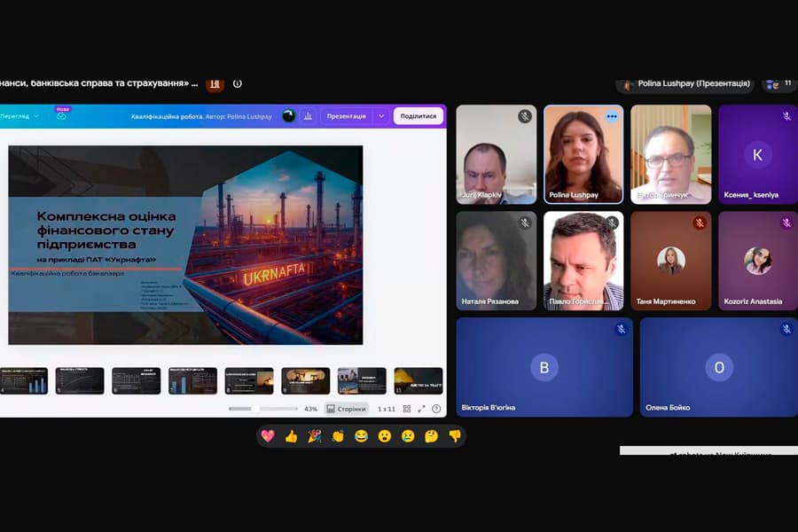Click the Поділитися share button
Image resolution: width=798 pixels, height=532 pixels.
point(419,116)
